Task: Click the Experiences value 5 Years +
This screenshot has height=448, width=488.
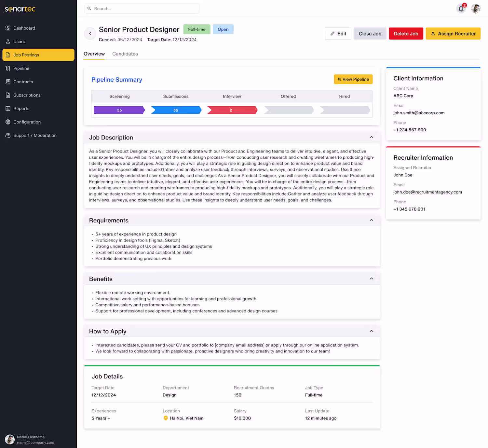Action: pyautogui.click(x=101, y=418)
